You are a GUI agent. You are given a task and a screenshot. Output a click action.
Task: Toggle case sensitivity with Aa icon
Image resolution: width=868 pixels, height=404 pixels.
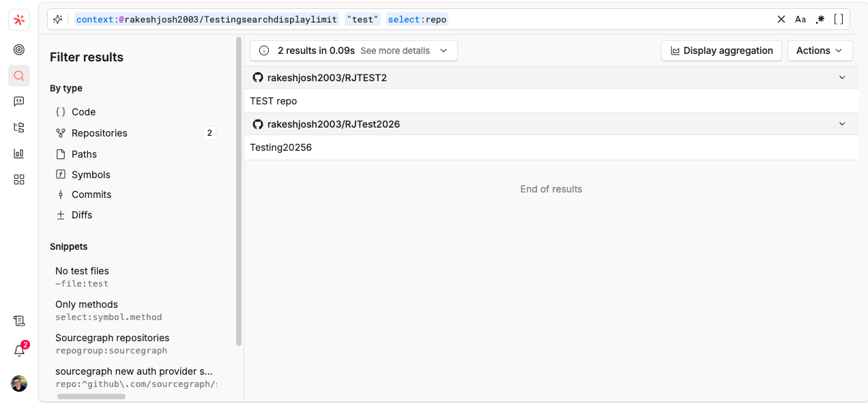800,19
